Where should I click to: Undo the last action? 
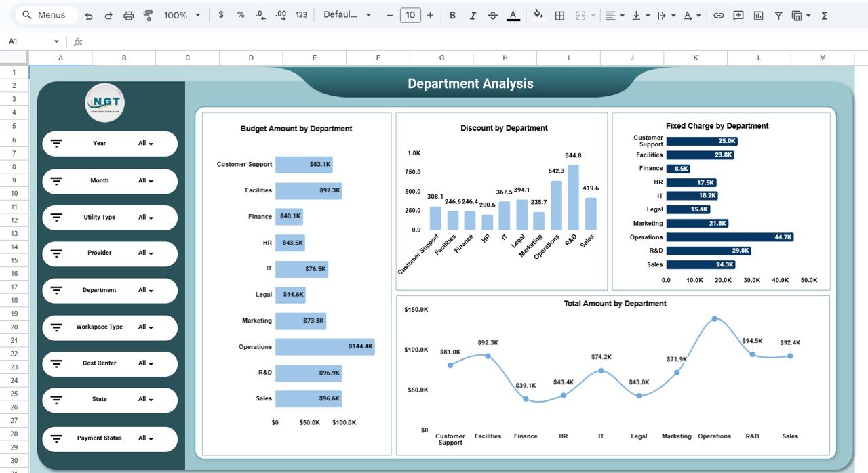pos(90,14)
